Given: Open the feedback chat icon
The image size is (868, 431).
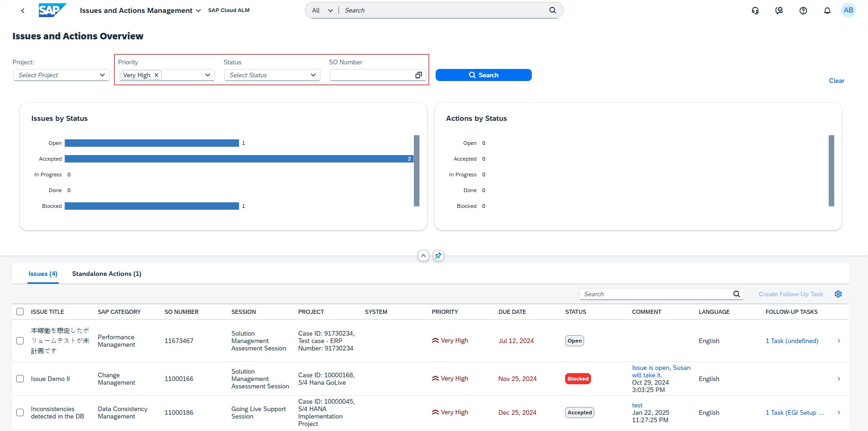Looking at the screenshot, I should point(779,11).
